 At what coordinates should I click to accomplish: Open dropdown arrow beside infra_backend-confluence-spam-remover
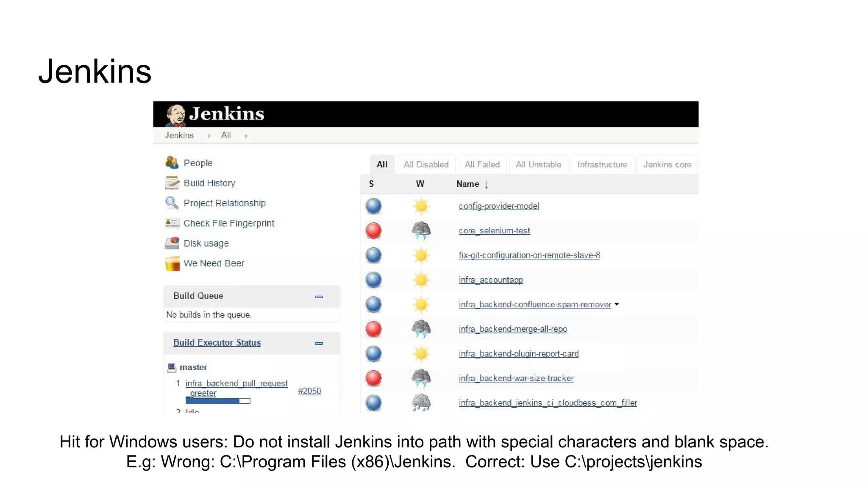[617, 304]
